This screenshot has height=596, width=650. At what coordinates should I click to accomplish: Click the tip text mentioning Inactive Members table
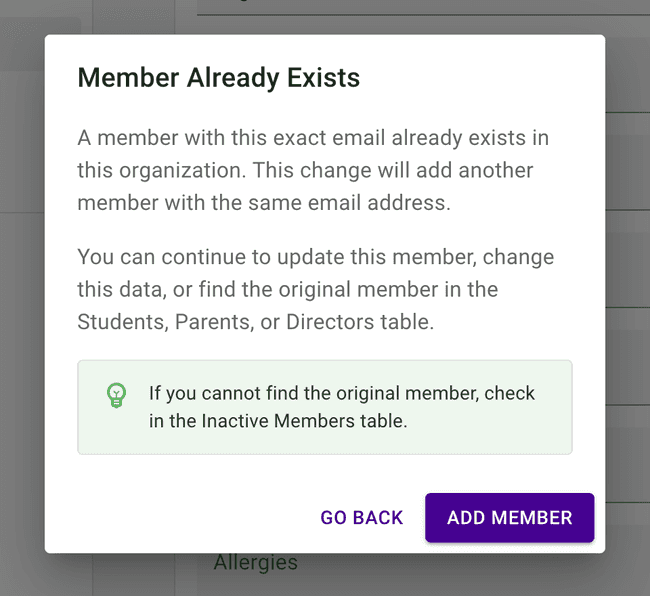(x=278, y=421)
